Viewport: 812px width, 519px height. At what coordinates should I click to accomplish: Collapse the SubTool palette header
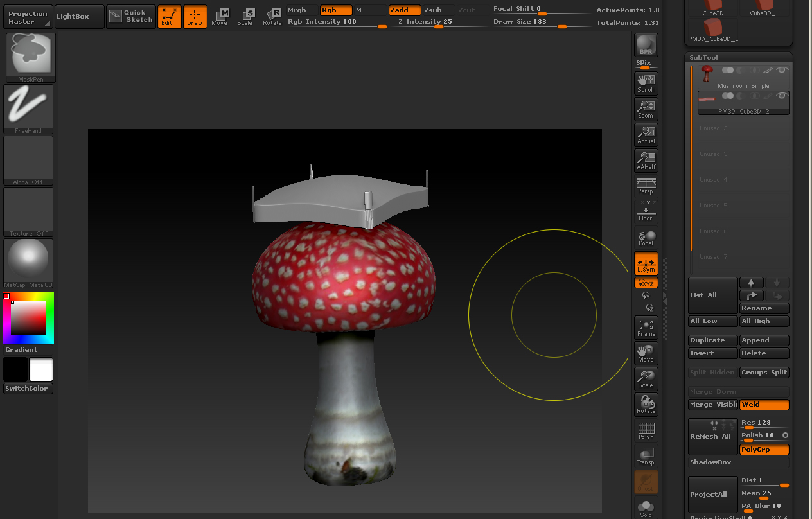(x=739, y=57)
